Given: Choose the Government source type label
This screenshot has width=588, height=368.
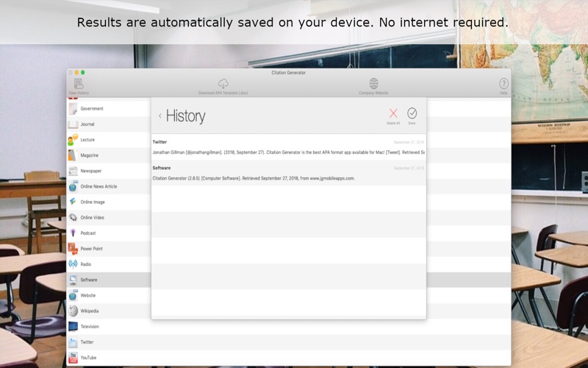Looking at the screenshot, I should (92, 108).
